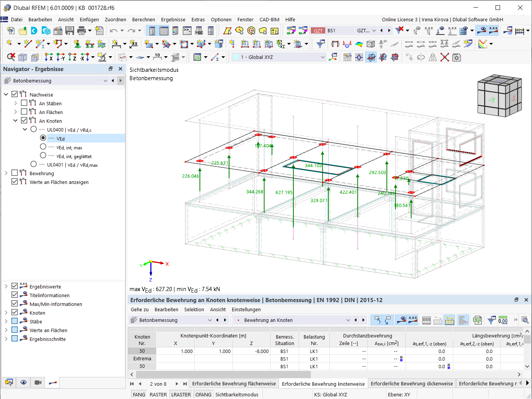Close the Navigator - Ergebnisse panel
Viewport: 532px width, 399px height.
(120, 69)
